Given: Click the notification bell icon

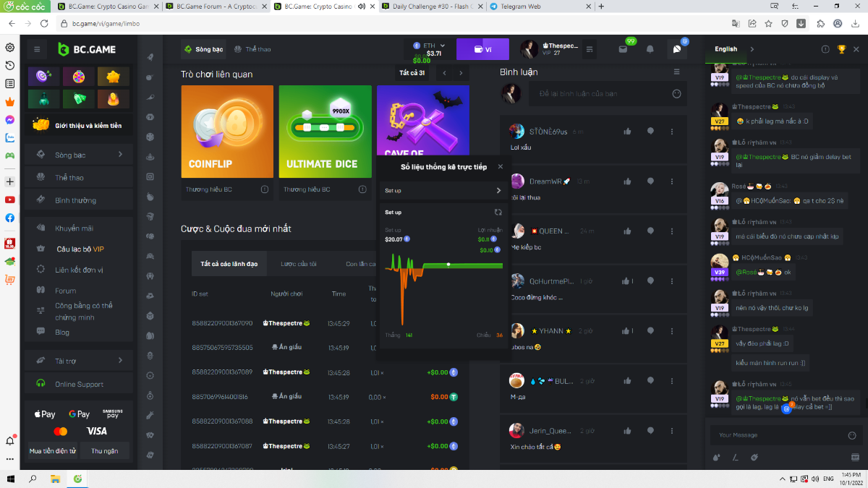Looking at the screenshot, I should pyautogui.click(x=650, y=49).
